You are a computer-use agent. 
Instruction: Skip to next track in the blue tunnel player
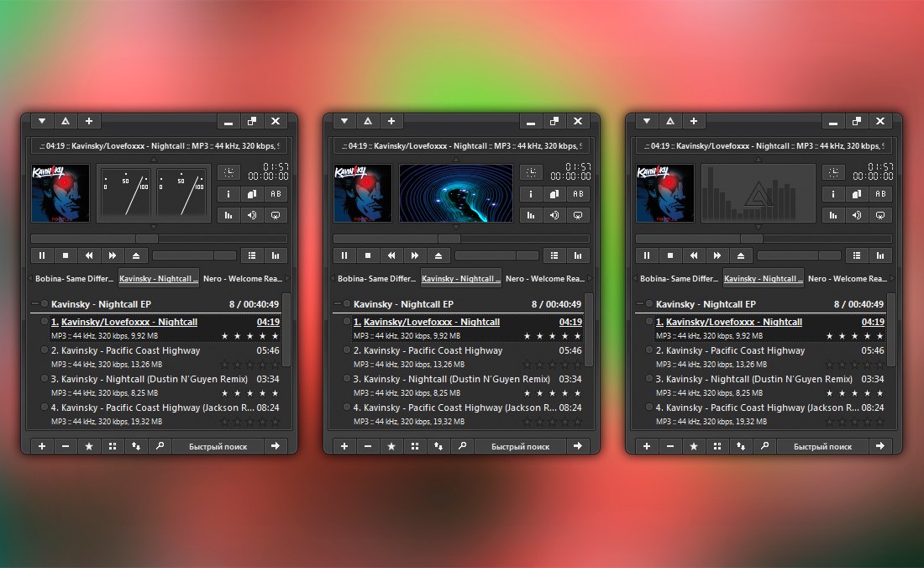click(x=414, y=255)
